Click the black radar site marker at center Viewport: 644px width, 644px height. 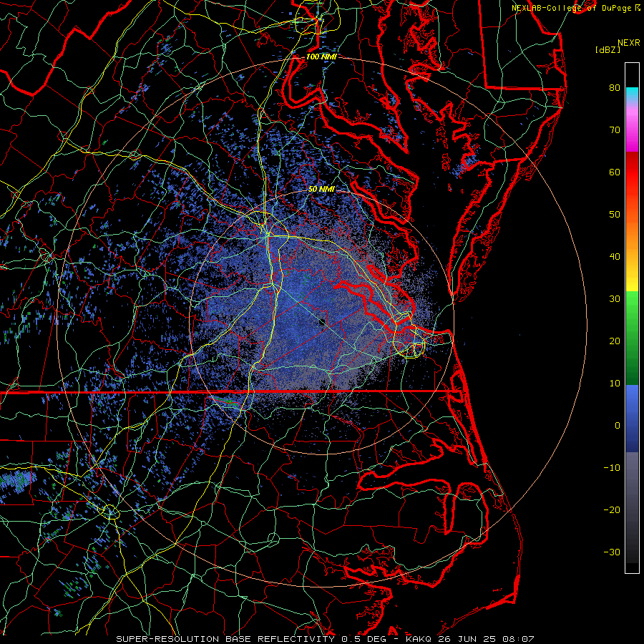(323, 323)
